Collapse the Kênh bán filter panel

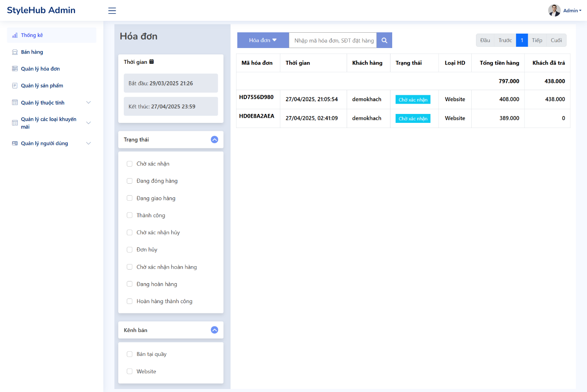pos(214,330)
